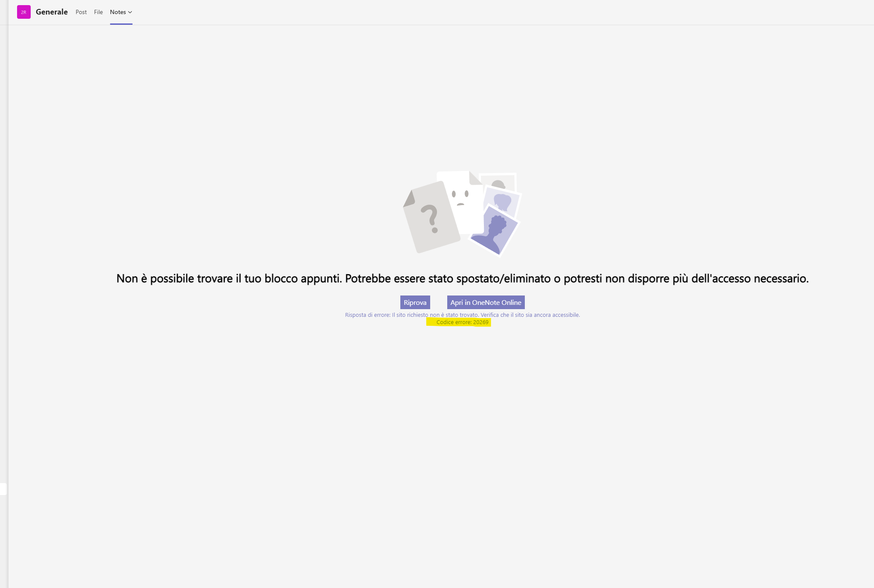Click the light lilac portrait photo graphic
This screenshot has width=874, height=588.
point(504,201)
